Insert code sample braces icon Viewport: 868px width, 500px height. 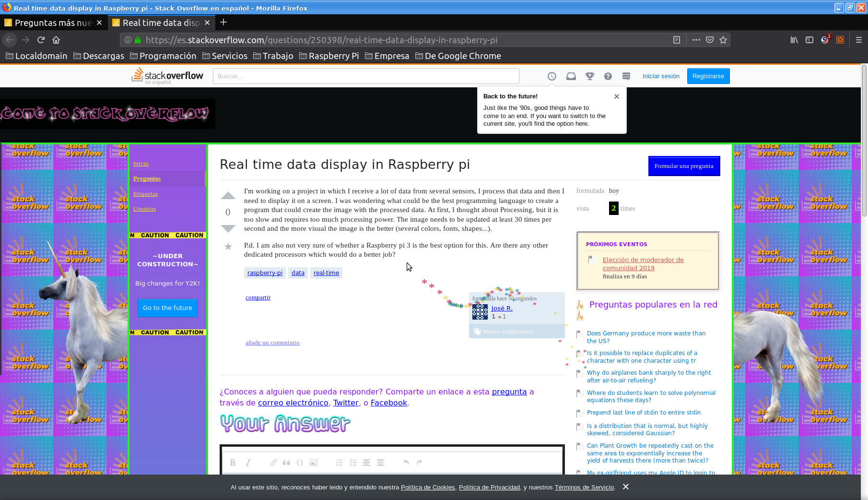tap(300, 463)
